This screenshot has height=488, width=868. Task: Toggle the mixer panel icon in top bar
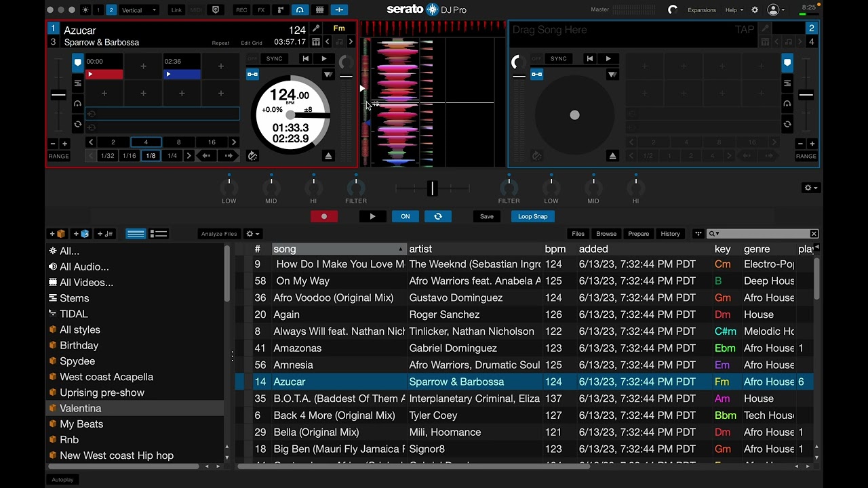pyautogui.click(x=339, y=10)
